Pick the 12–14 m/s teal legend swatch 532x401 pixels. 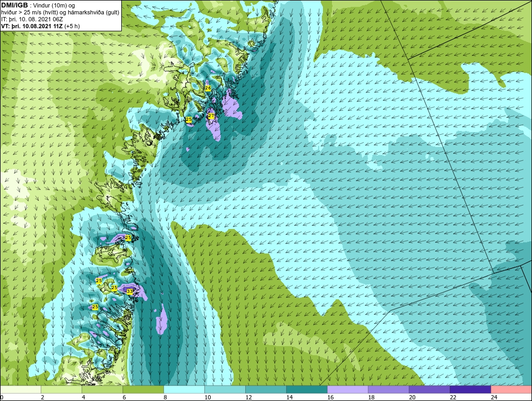tap(266, 389)
